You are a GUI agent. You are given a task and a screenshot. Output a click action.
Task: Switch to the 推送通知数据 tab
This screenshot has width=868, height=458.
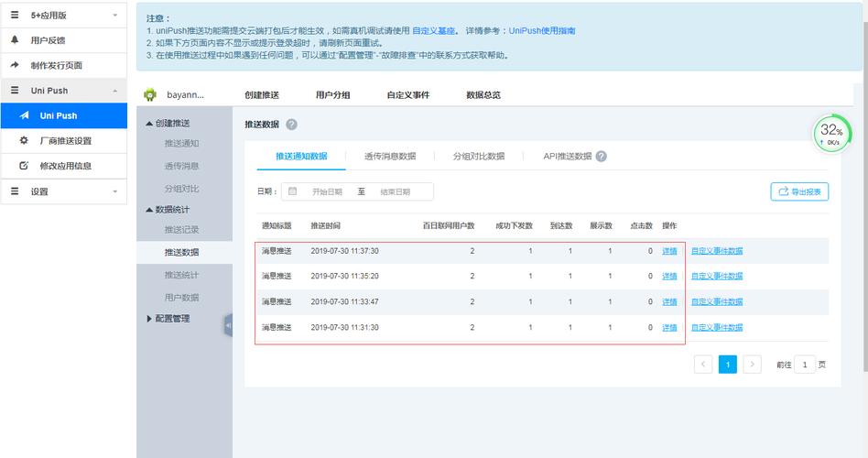(301, 156)
